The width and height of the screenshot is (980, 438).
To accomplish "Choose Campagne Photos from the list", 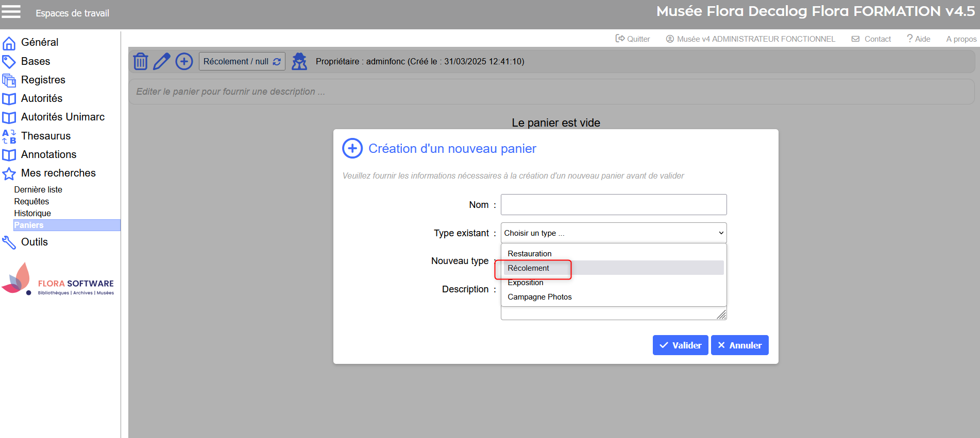I will tap(539, 297).
